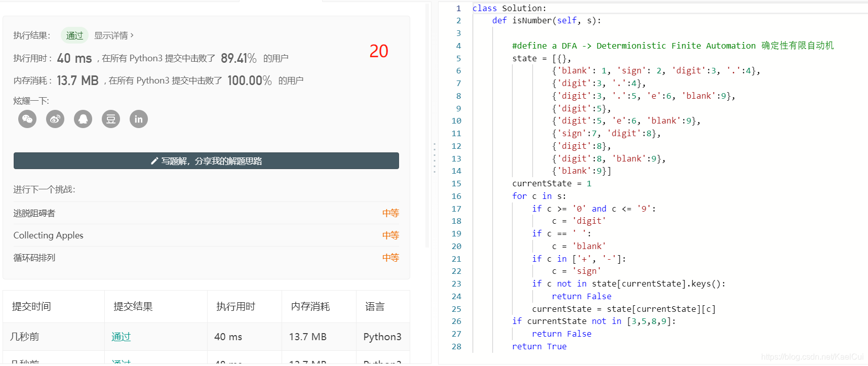The height and width of the screenshot is (366, 868).
Task: Open first submission 通过 result link
Action: [121, 337]
